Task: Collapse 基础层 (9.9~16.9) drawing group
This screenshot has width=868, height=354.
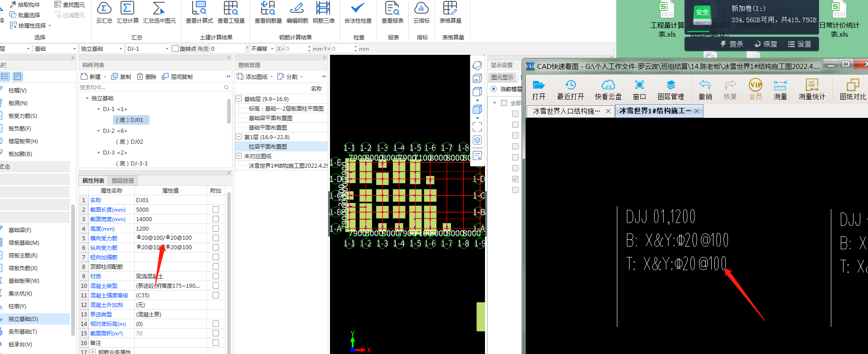Action: click(x=239, y=99)
